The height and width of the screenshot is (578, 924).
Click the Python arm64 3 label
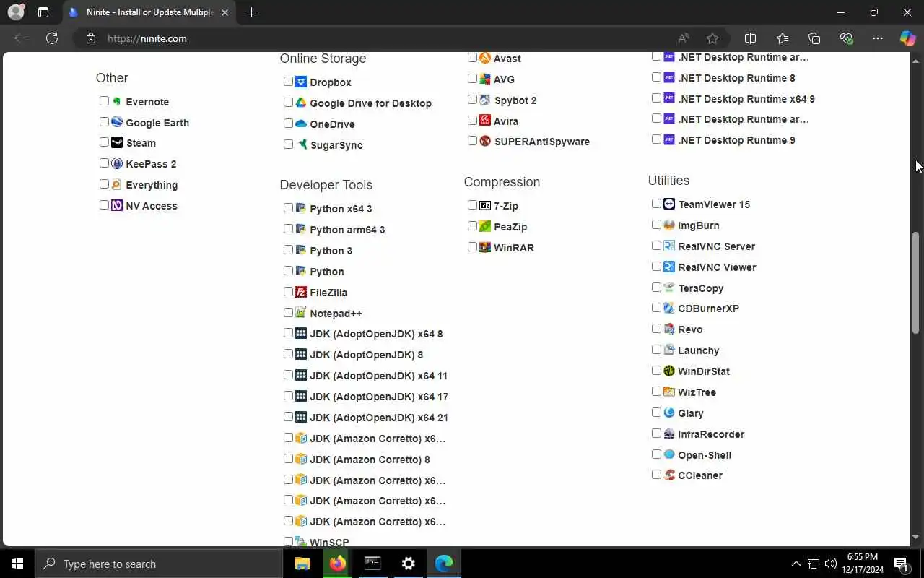click(347, 230)
